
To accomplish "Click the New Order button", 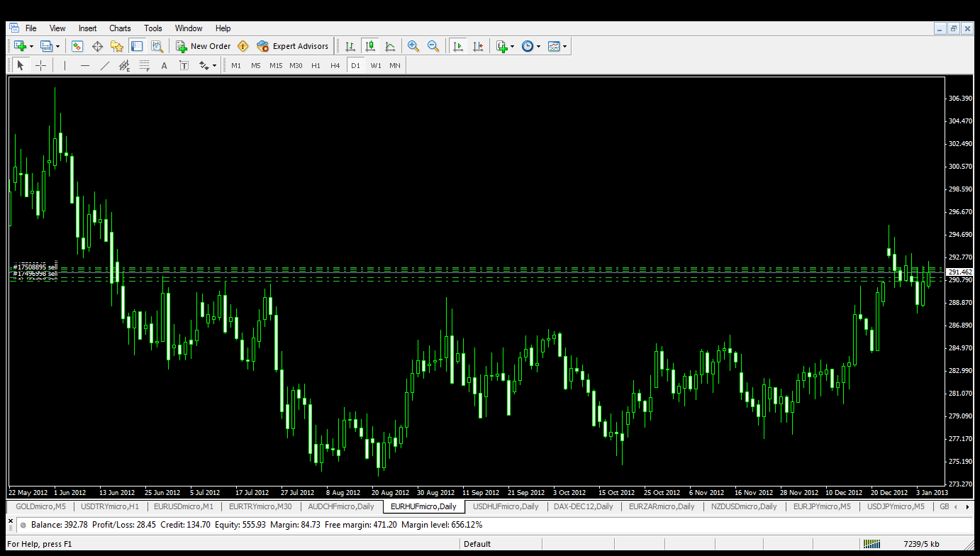I will coord(203,46).
